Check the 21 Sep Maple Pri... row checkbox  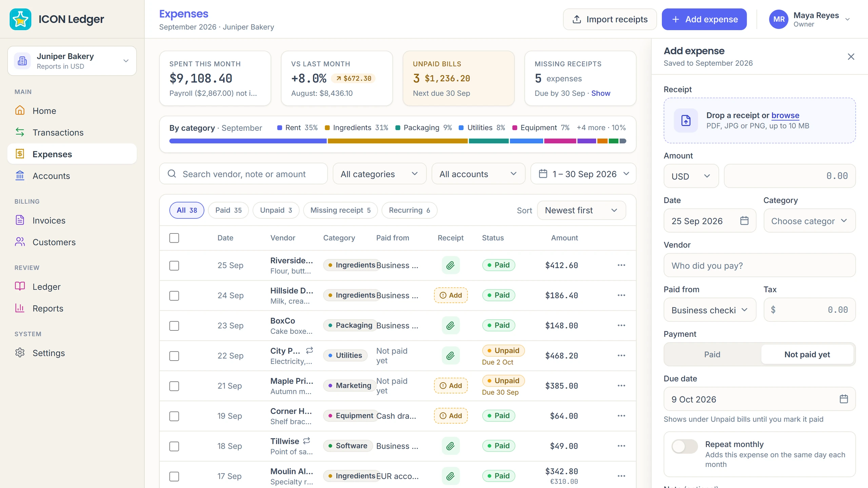pos(174,386)
